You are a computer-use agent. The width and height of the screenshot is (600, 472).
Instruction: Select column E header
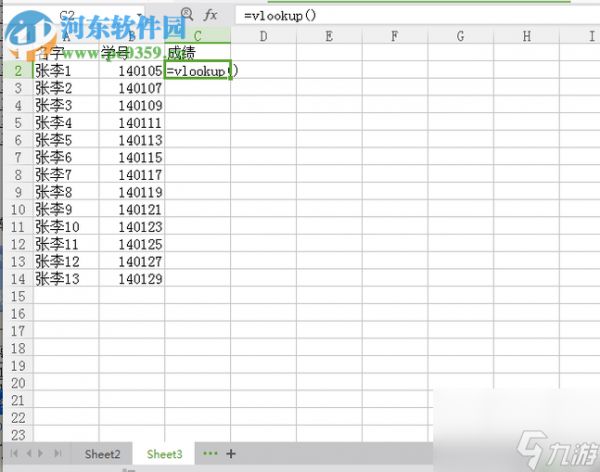(329, 36)
